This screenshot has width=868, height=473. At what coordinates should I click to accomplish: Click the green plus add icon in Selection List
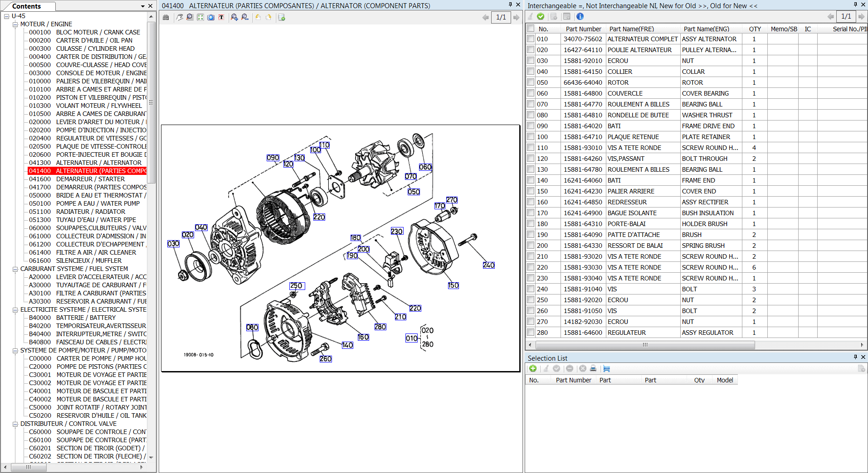[533, 368]
